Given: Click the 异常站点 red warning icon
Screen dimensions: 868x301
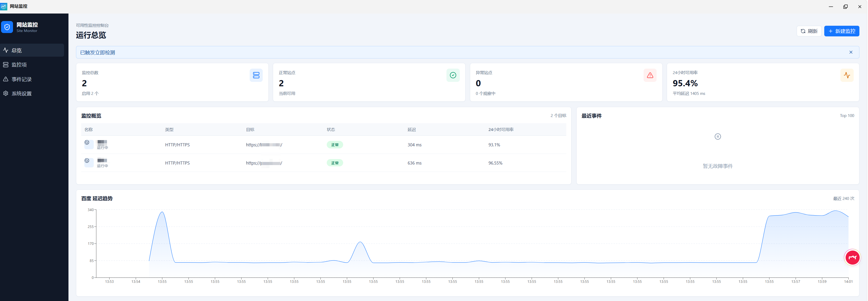Looking at the screenshot, I should tap(650, 75).
